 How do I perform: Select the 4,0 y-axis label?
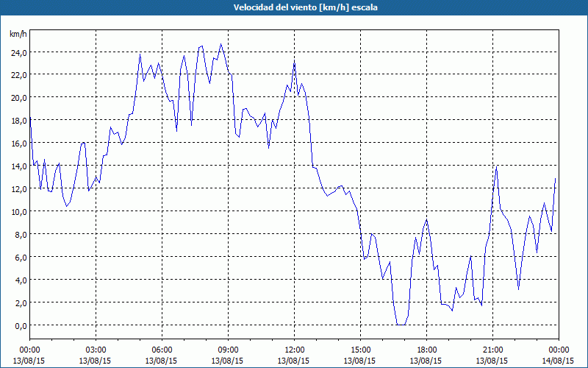[22, 280]
